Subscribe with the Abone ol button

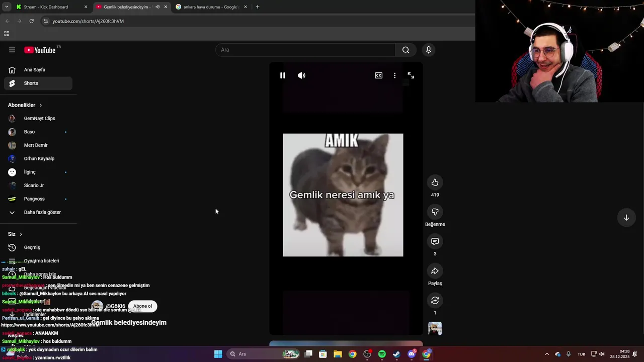(142, 306)
